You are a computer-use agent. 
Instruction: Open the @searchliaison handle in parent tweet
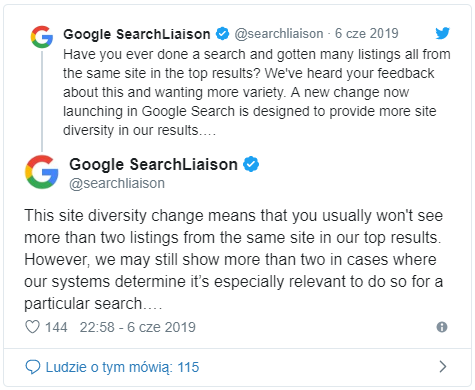click(x=279, y=34)
